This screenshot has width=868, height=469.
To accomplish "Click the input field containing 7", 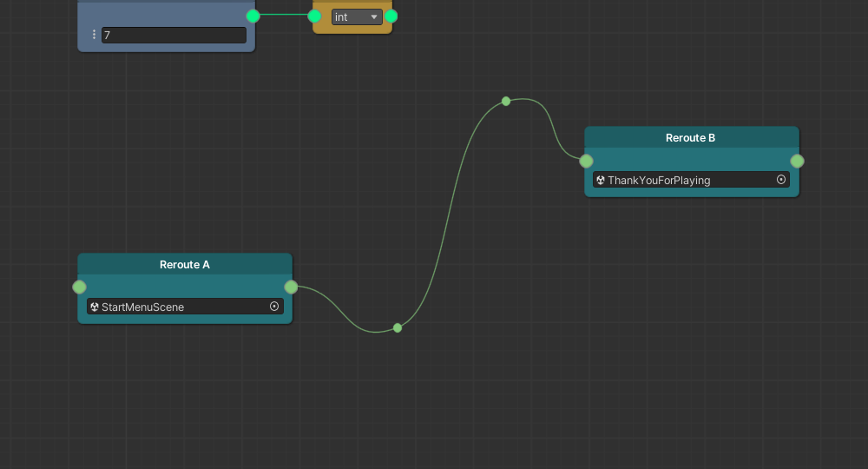I will pyautogui.click(x=174, y=35).
